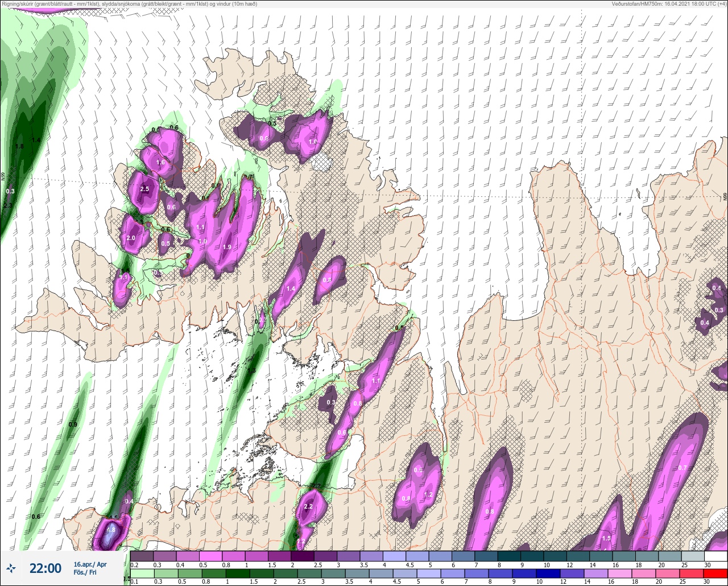The height and width of the screenshot is (586, 728).
Task: Select upper legend white swatch above 30
Action: [715, 556]
